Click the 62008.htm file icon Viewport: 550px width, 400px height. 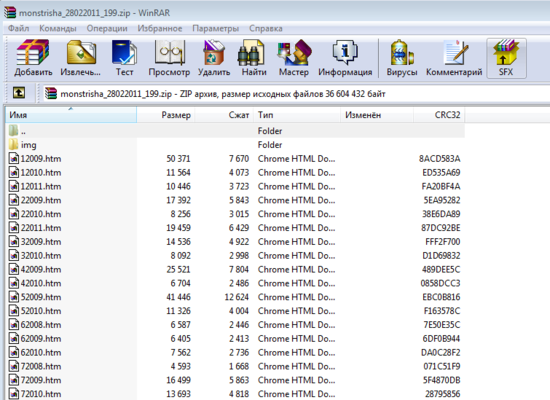click(x=14, y=325)
